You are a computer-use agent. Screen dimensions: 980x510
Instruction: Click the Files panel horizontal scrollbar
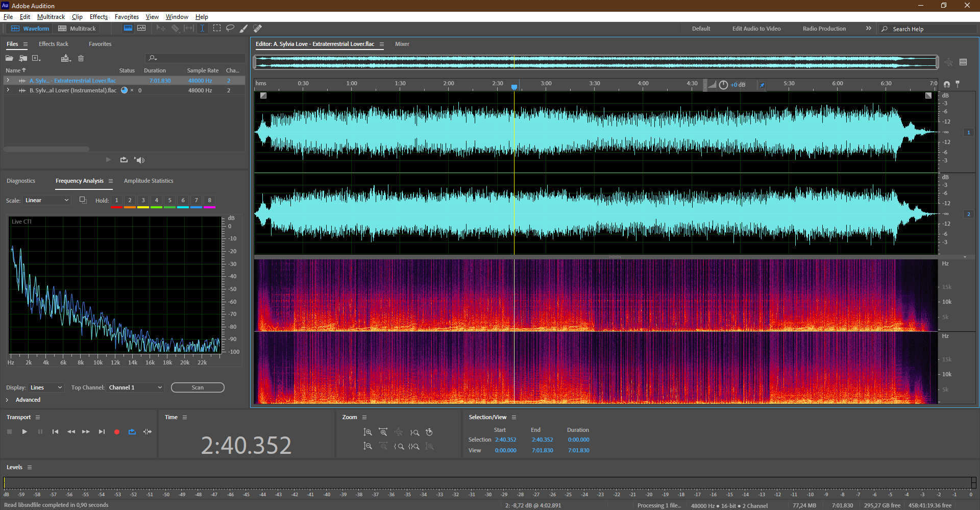click(x=46, y=149)
